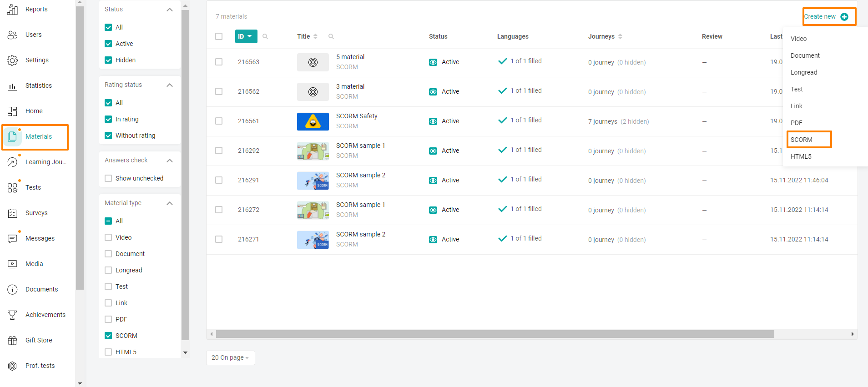The image size is (868, 387).
Task: Enable the Show unchecked checkbox
Action: pos(108,178)
